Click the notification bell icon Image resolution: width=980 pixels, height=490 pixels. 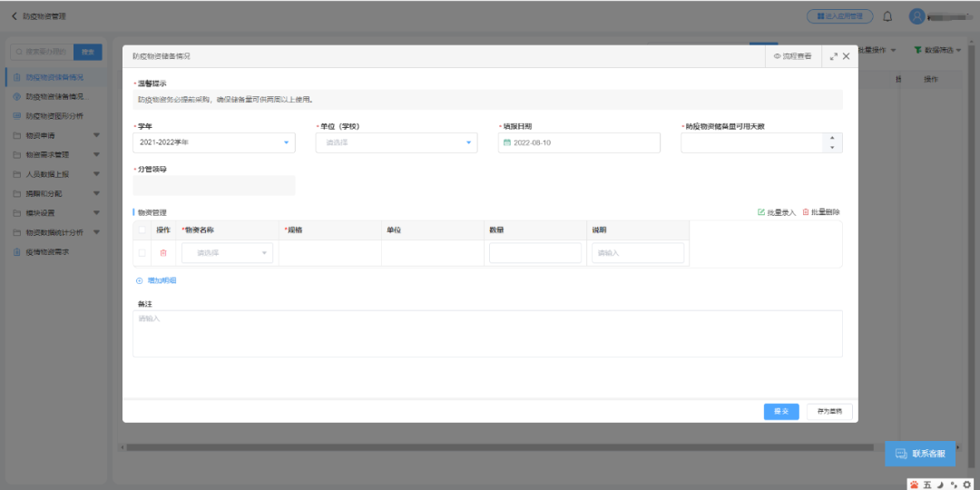pos(887,16)
